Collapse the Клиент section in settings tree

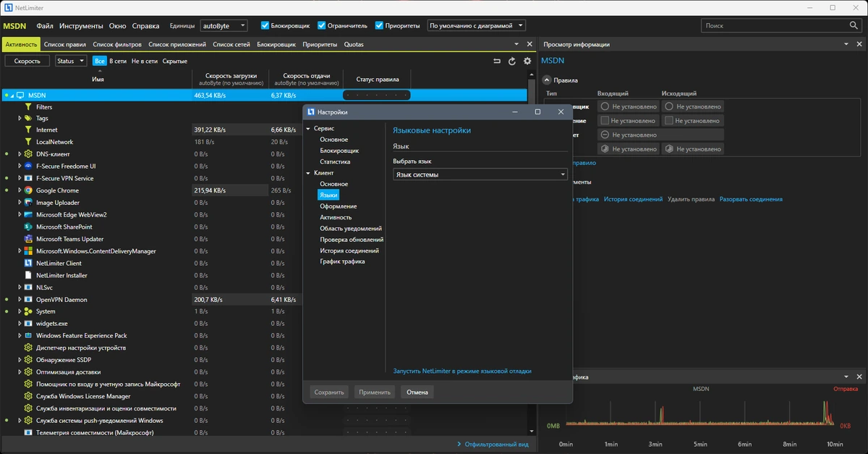(x=308, y=173)
